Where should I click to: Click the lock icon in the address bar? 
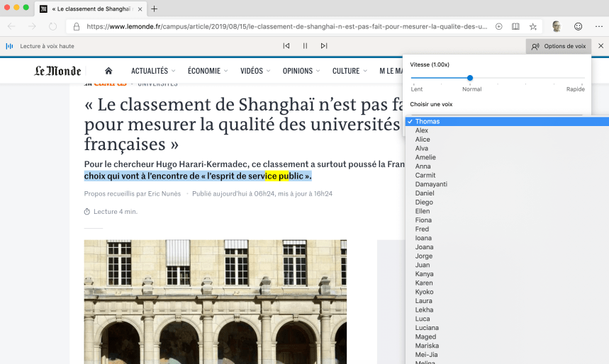[x=77, y=26]
